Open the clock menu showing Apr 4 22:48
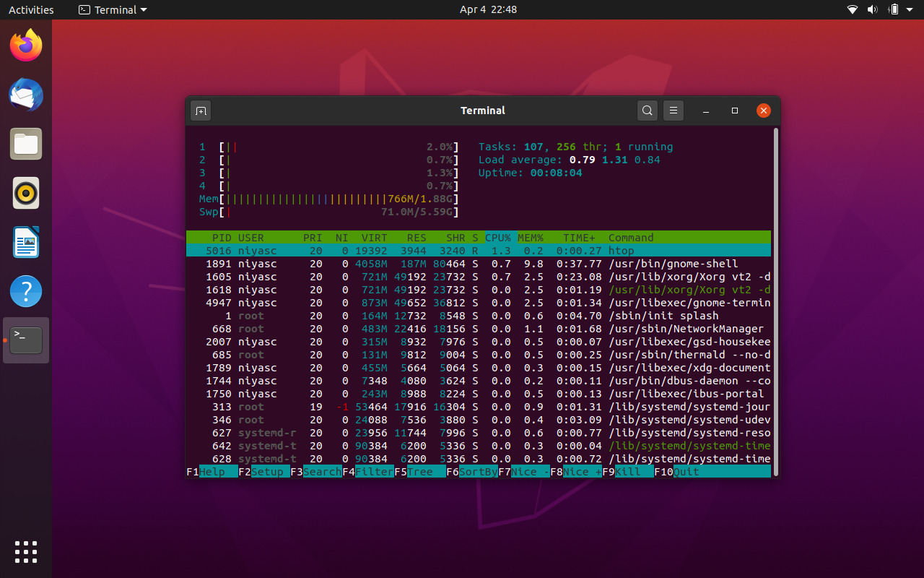 point(462,9)
